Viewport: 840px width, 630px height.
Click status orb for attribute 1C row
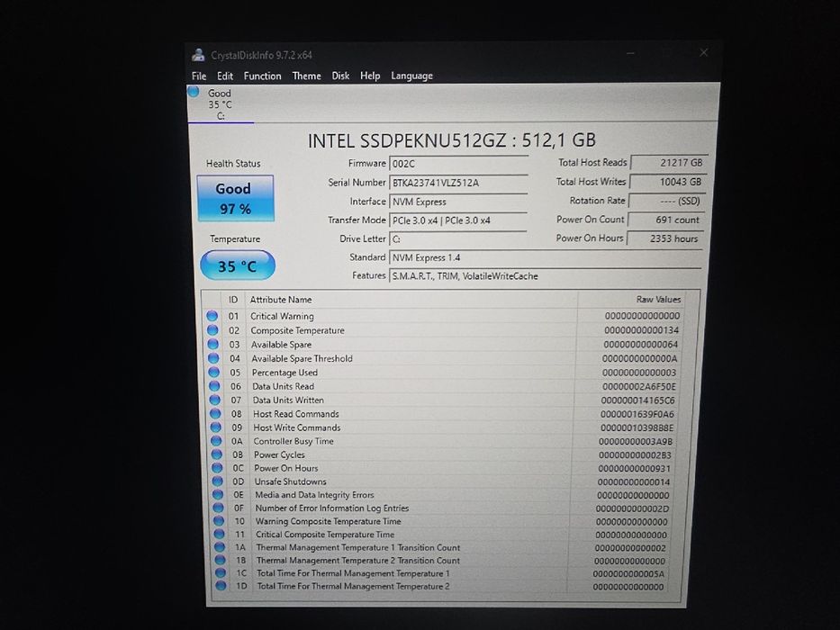pyautogui.click(x=221, y=572)
